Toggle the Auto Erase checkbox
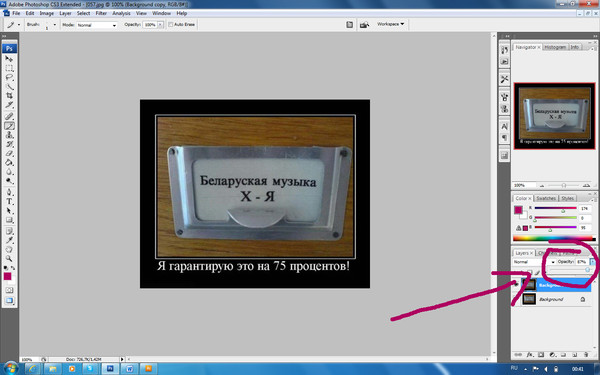Screen dimensions: 600x375 click(x=171, y=24)
